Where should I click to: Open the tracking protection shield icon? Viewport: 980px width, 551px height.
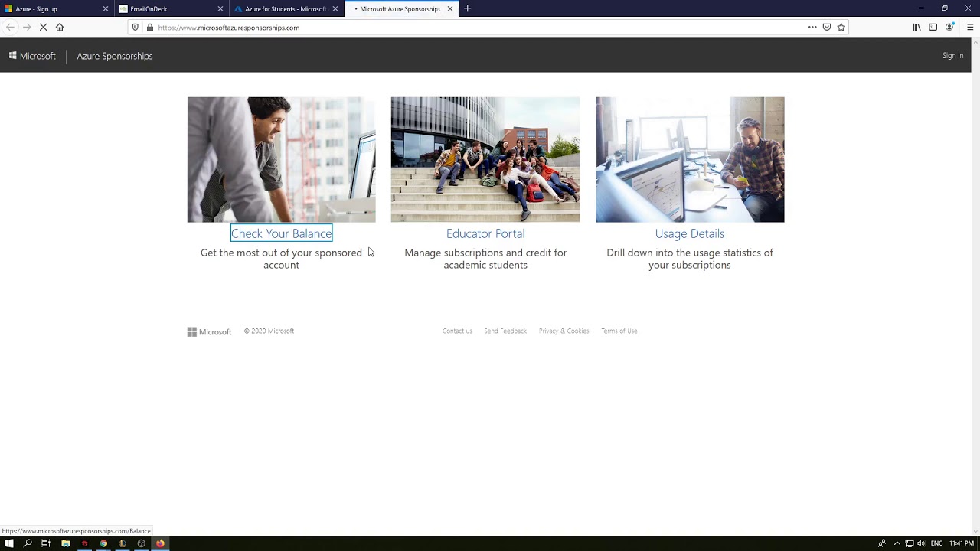point(136,28)
